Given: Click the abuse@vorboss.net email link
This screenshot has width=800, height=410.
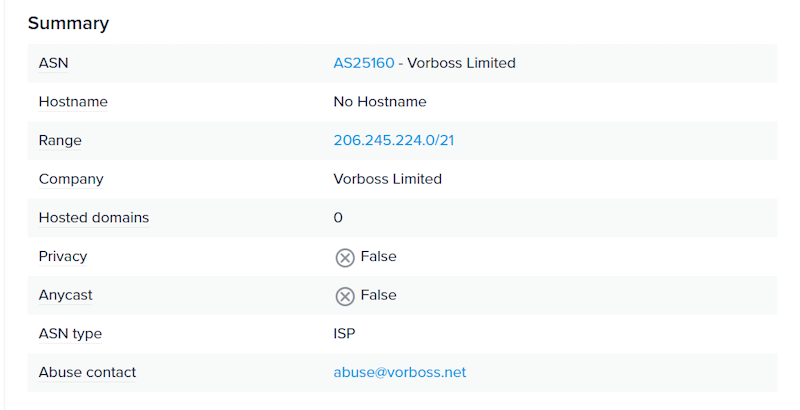Looking at the screenshot, I should [399, 372].
